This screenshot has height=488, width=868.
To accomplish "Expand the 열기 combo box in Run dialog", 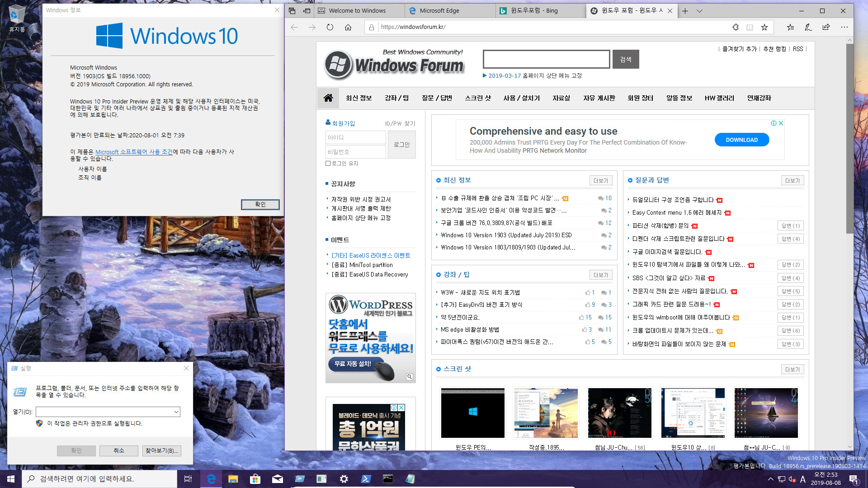I will 176,412.
